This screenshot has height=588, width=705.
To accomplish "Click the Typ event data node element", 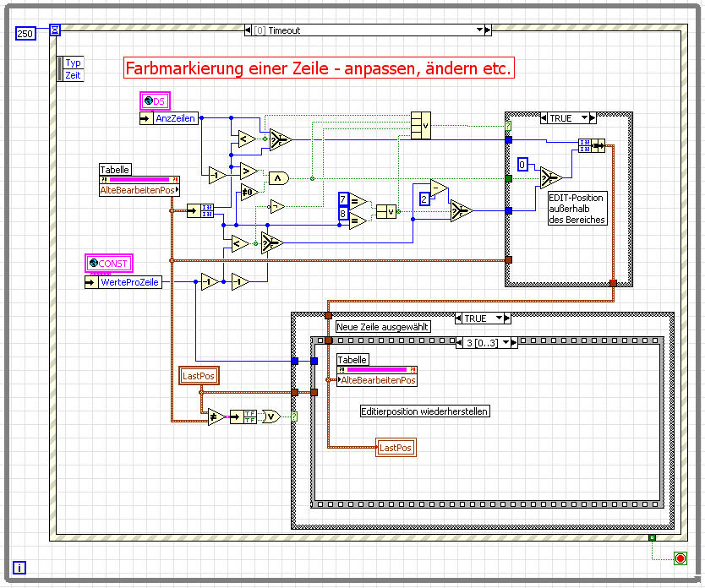I will point(73,63).
